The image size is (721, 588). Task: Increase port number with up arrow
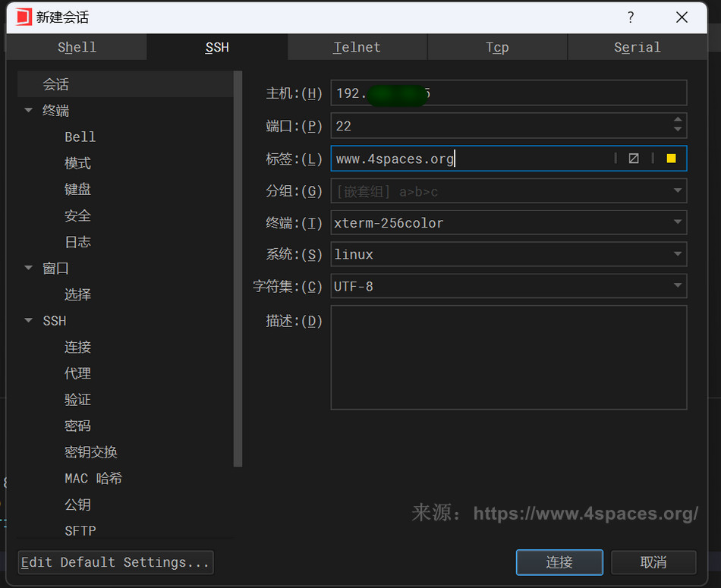[678, 120]
